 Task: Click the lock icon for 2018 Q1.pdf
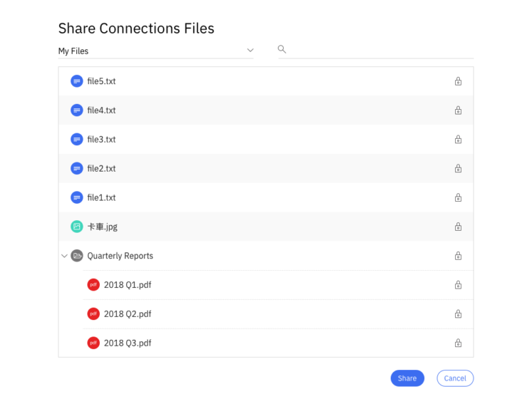[x=458, y=285]
